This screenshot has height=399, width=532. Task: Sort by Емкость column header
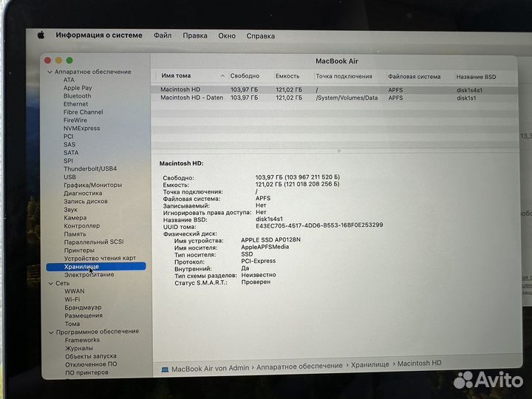point(287,76)
